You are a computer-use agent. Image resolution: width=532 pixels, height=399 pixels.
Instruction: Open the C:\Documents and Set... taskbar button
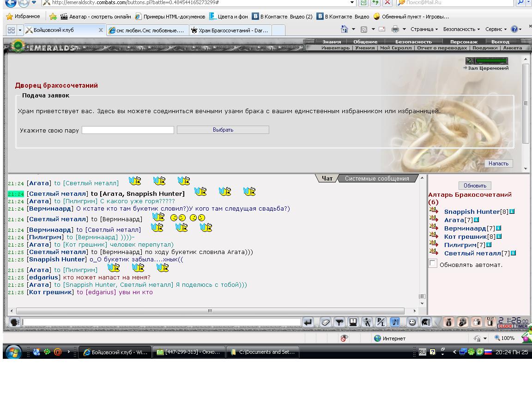263,352
